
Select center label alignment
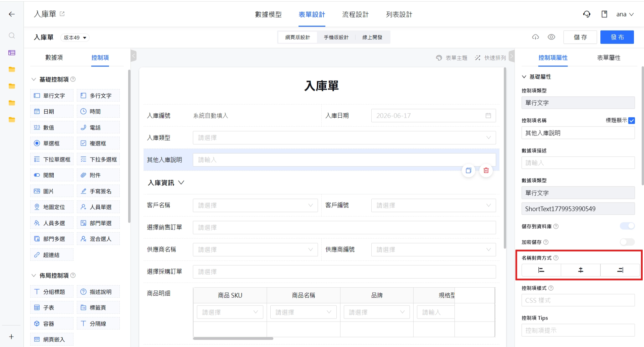[581, 270]
